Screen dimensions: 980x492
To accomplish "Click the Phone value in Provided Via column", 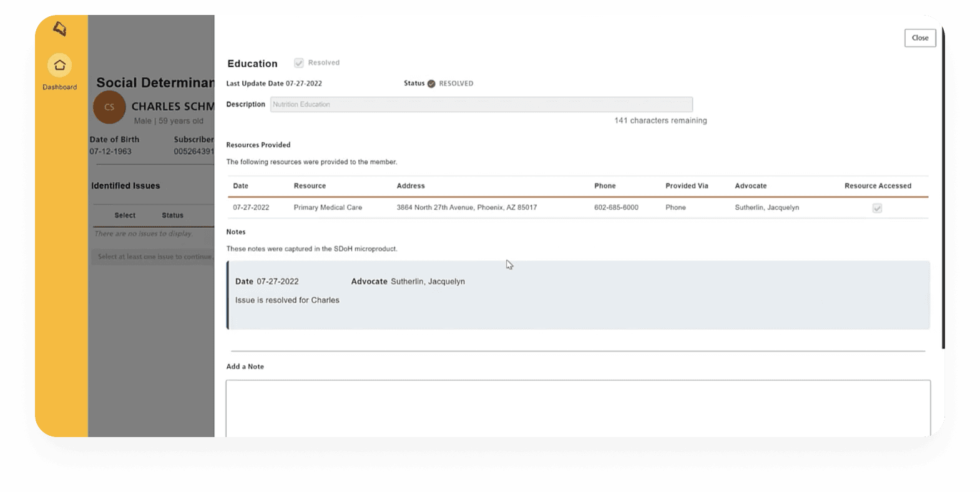I will [x=675, y=207].
